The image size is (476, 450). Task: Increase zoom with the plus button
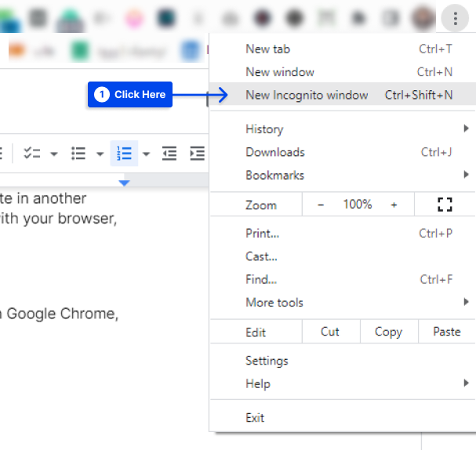tap(394, 205)
